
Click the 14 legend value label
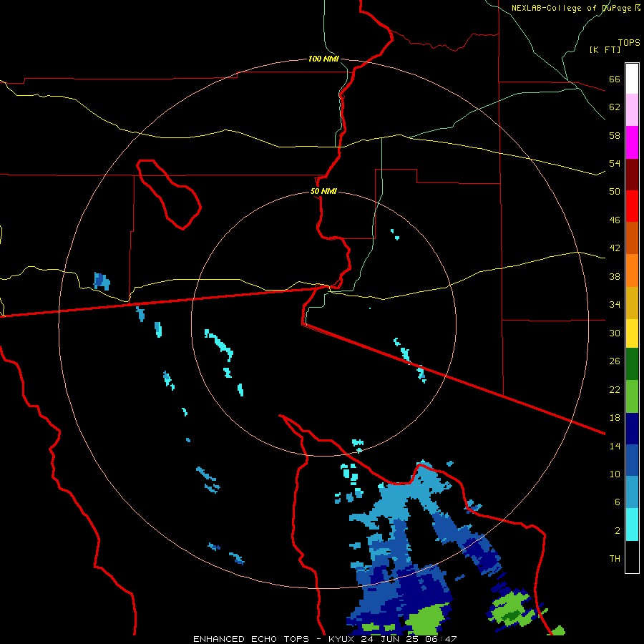coord(615,446)
